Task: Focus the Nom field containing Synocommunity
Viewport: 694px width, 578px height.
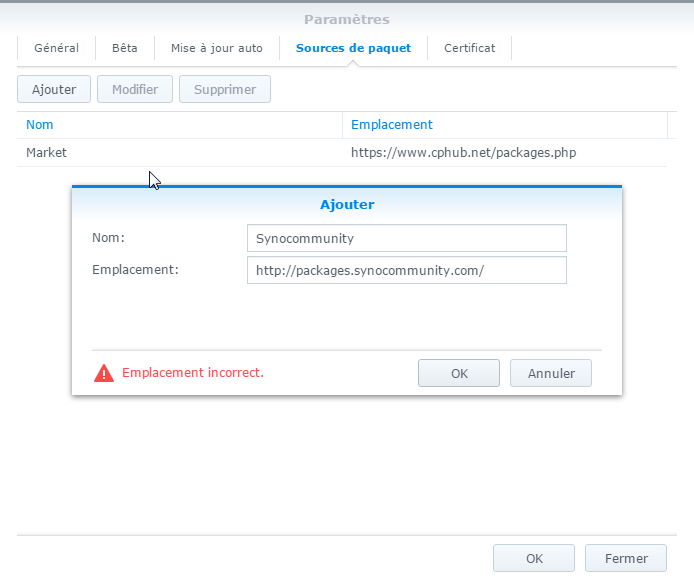Action: (406, 238)
